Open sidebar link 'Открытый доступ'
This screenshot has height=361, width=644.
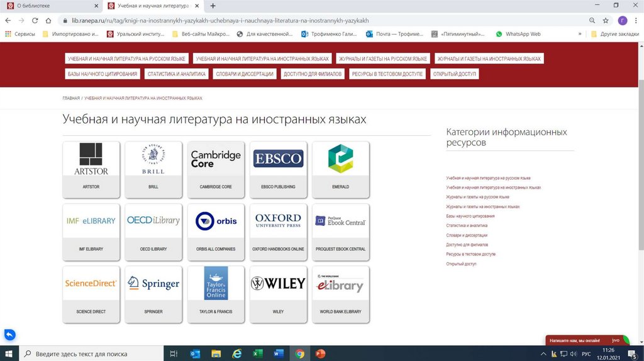click(461, 264)
